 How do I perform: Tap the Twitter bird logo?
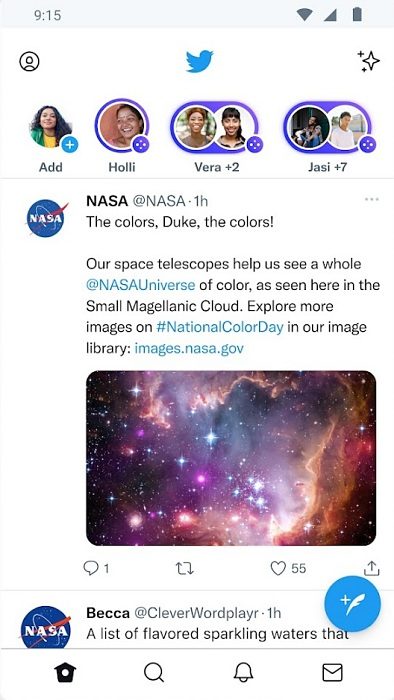pos(199,61)
